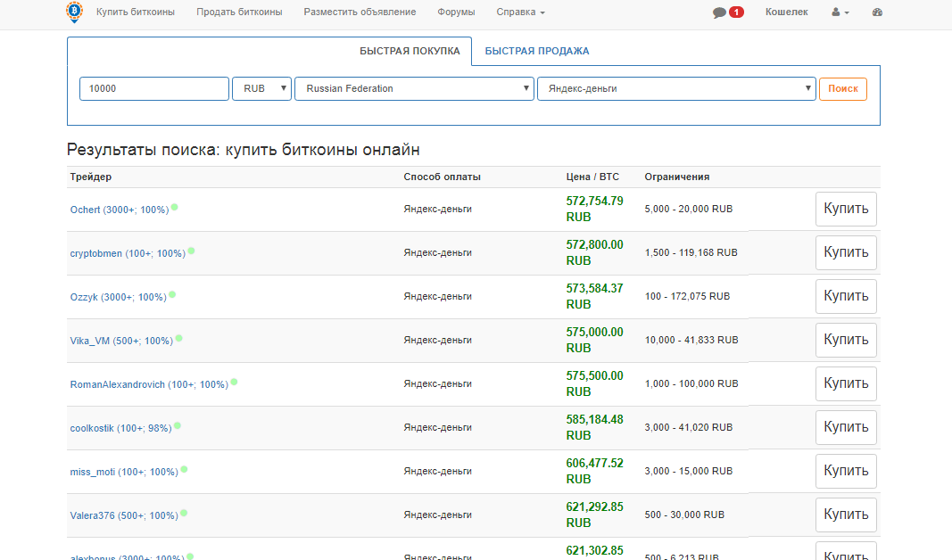Open the Кошелек wallet link
952x560 pixels.
point(786,12)
